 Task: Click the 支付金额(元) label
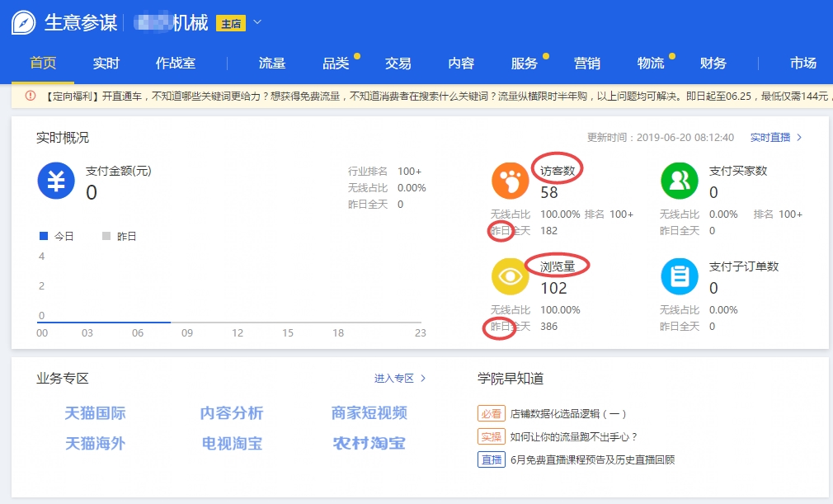coord(119,171)
